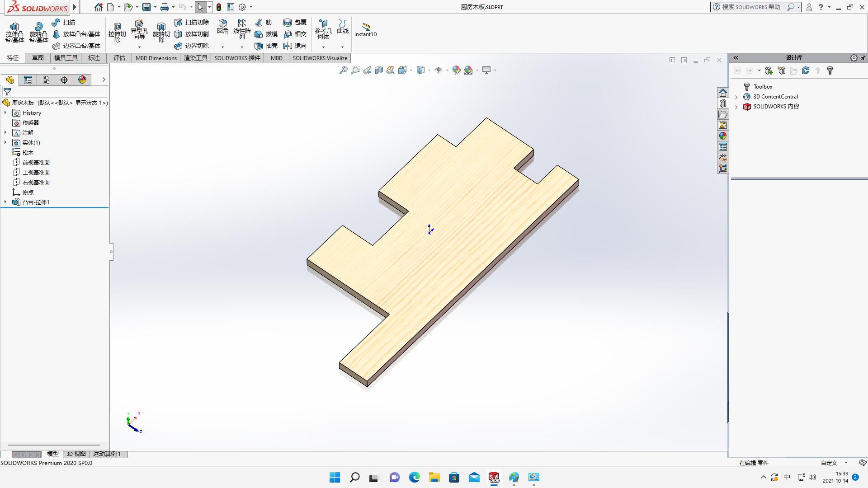Expand the 3D ContentCentral node

(736, 97)
